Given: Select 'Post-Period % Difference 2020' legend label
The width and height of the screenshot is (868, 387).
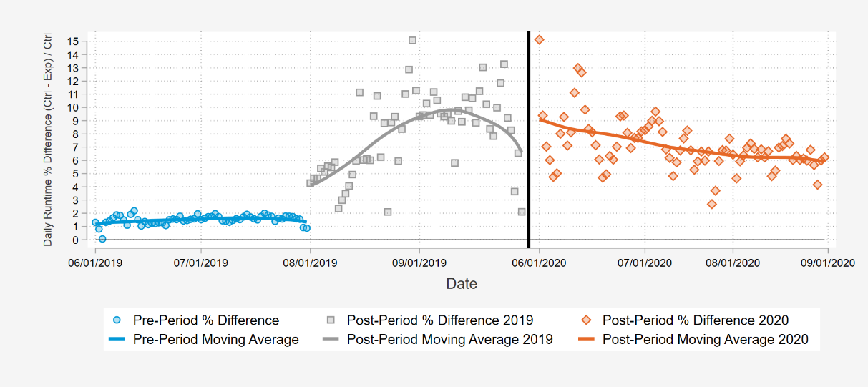Looking at the screenshot, I should pyautogui.click(x=696, y=320).
